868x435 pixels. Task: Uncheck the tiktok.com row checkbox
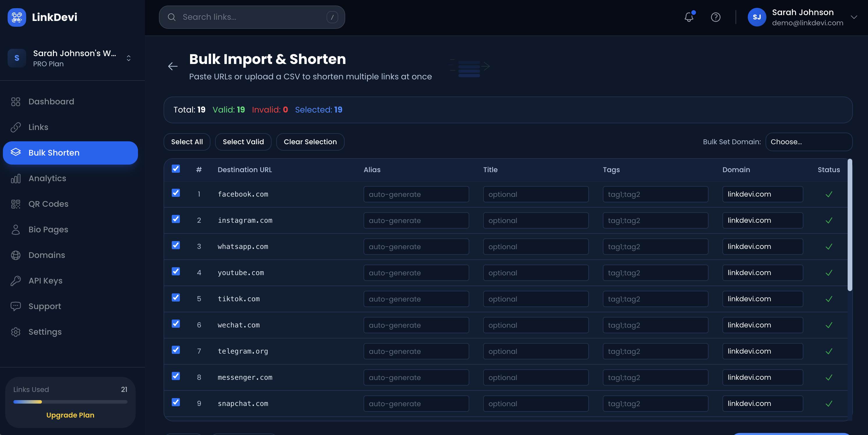click(176, 298)
